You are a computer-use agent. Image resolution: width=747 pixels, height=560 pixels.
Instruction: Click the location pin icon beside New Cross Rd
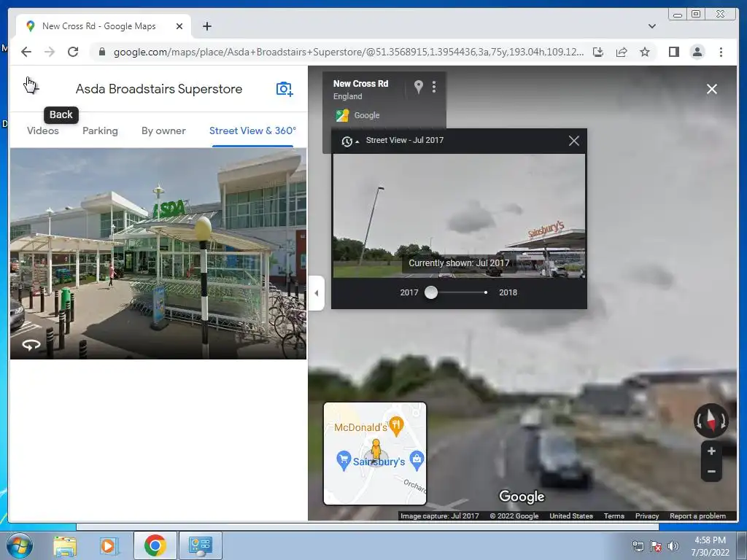(x=418, y=87)
